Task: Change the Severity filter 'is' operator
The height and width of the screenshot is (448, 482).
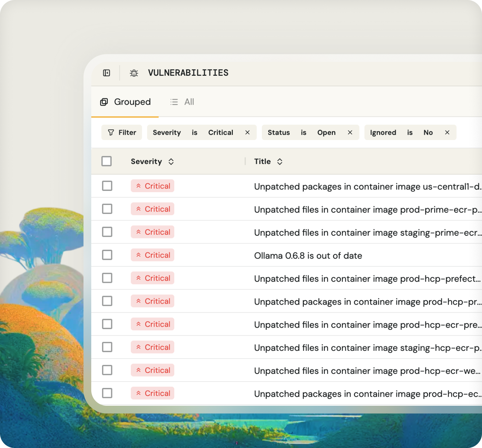Action: tap(194, 132)
